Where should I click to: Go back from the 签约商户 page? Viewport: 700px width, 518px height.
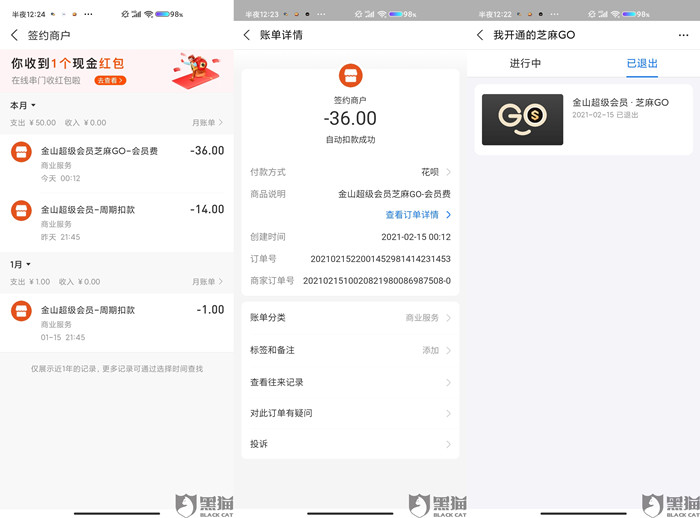[14, 35]
